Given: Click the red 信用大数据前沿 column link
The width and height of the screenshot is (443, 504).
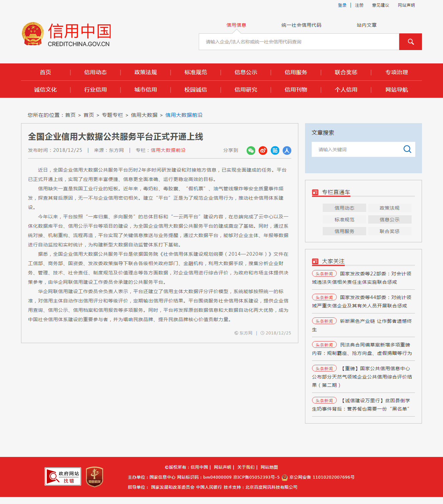Looking at the screenshot, I should click(168, 150).
